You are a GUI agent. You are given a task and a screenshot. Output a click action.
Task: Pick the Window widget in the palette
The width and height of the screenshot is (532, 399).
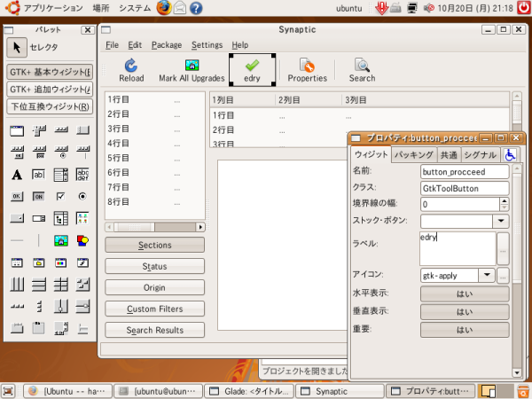coord(17,130)
